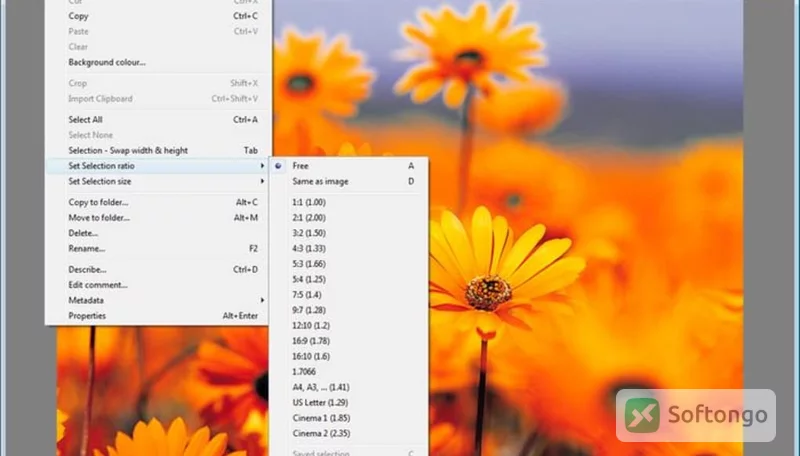
Task: Pick the Cinema 1 (1.85) ratio
Action: click(x=349, y=418)
